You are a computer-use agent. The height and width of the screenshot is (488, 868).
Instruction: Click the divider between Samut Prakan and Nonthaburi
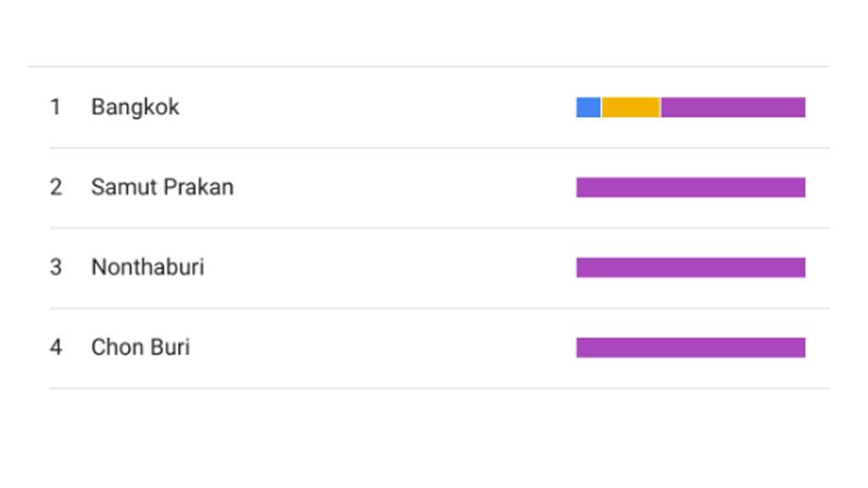(438, 228)
